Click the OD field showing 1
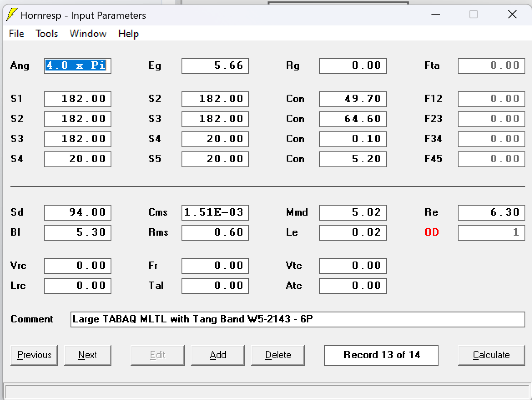The height and width of the screenshot is (400, 532). [x=492, y=232]
